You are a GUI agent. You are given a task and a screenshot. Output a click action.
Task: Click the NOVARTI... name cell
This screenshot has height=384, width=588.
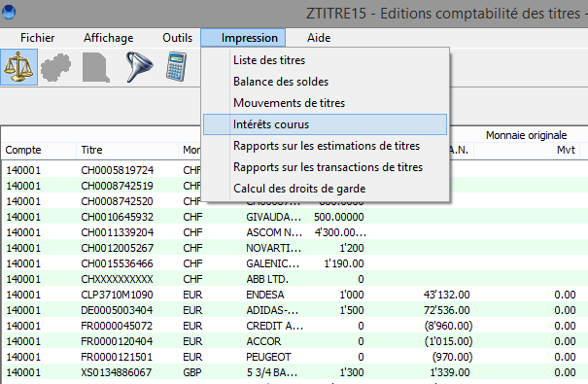click(x=273, y=248)
